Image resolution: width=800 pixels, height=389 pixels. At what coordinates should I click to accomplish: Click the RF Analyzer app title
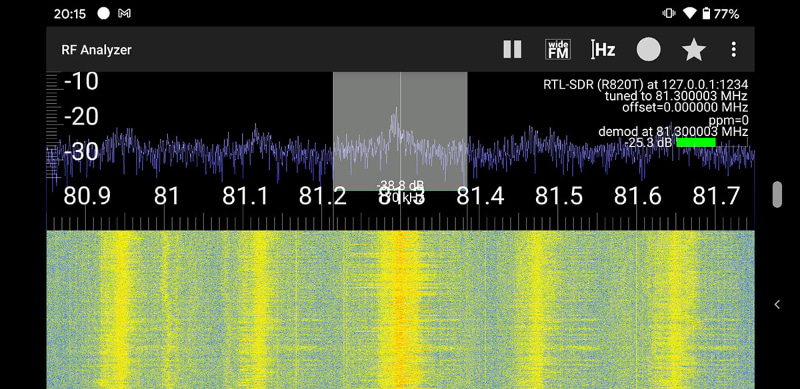click(96, 50)
